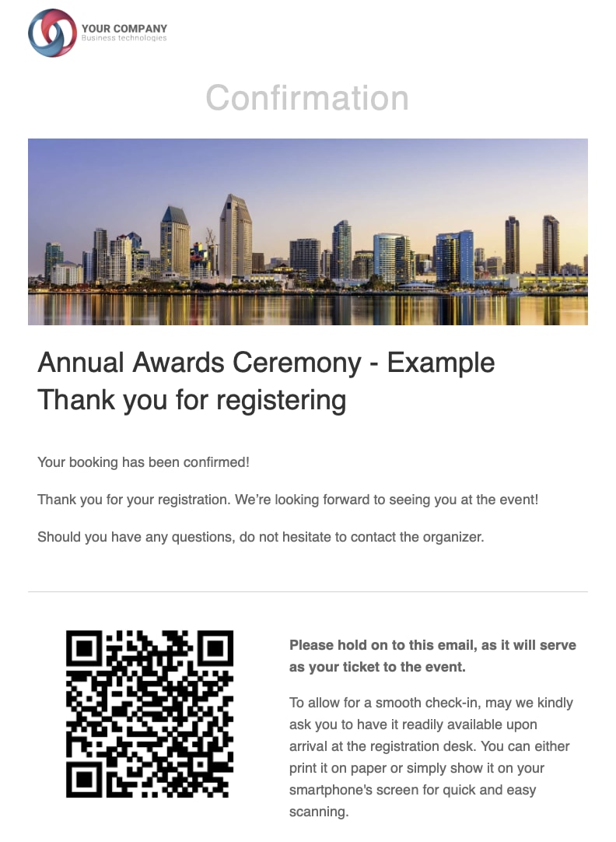
Task: Click the YOUR COMPANY name text
Action: [124, 29]
